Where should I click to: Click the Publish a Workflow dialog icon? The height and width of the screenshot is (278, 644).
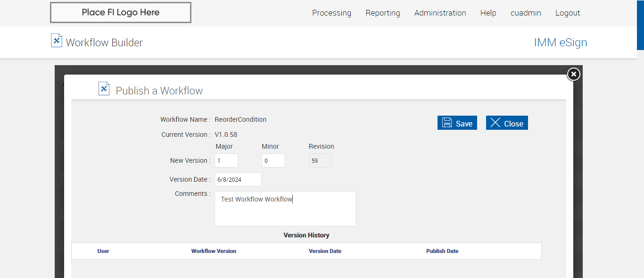(104, 89)
